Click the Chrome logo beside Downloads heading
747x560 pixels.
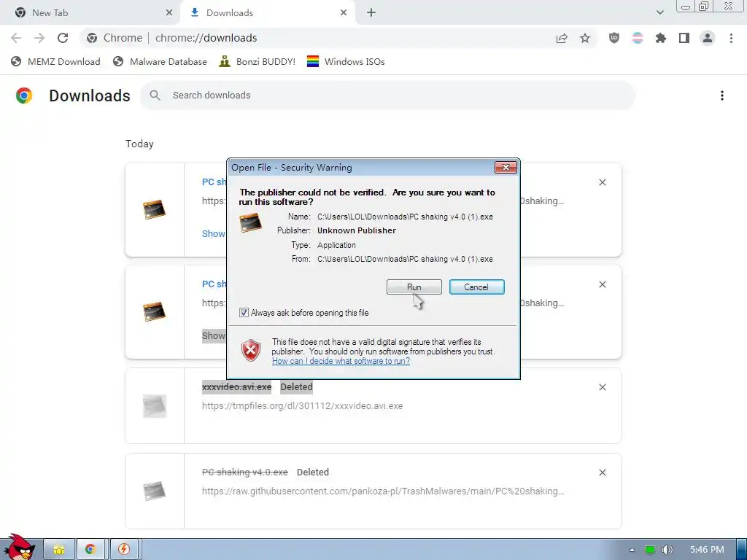coord(24,96)
